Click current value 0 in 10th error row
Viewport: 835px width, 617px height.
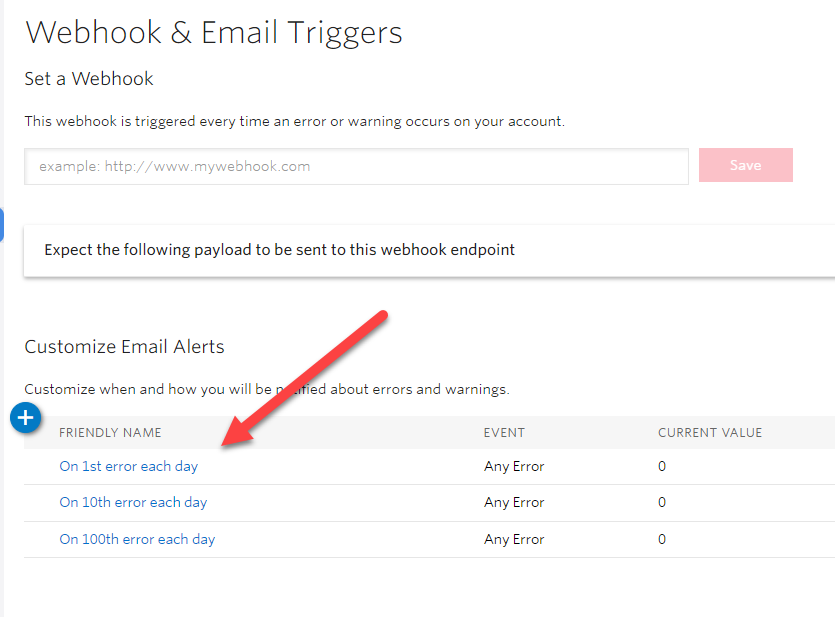tap(662, 502)
